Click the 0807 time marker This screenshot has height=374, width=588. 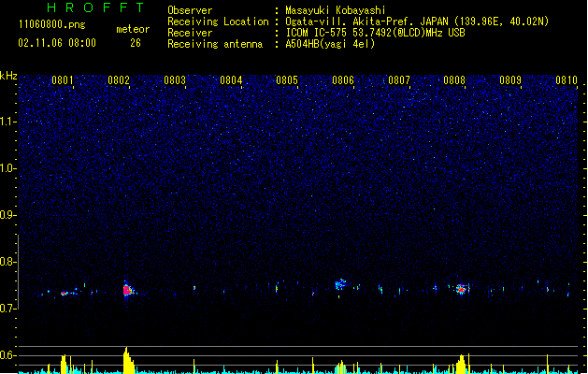(398, 80)
